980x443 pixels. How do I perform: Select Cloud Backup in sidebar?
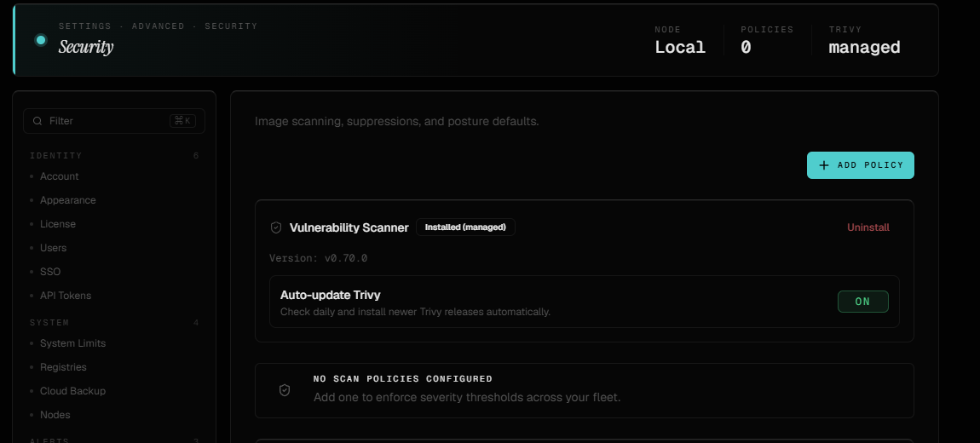[x=72, y=390]
